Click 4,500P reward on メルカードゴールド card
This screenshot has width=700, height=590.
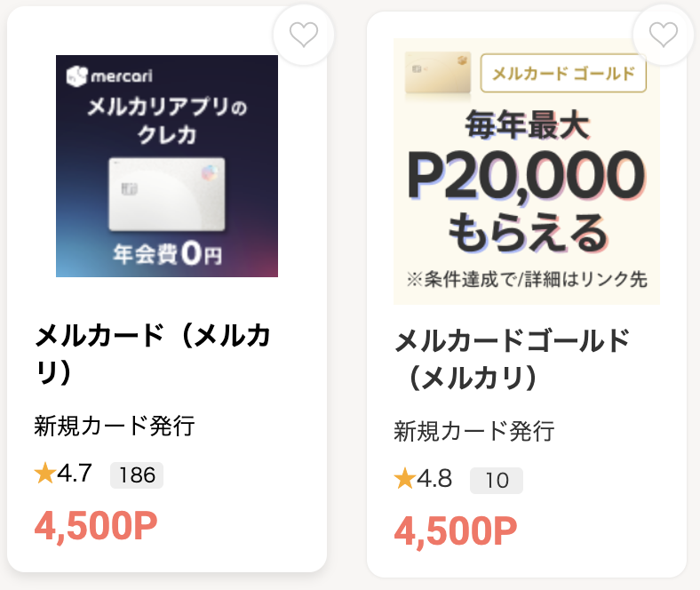pos(456,531)
